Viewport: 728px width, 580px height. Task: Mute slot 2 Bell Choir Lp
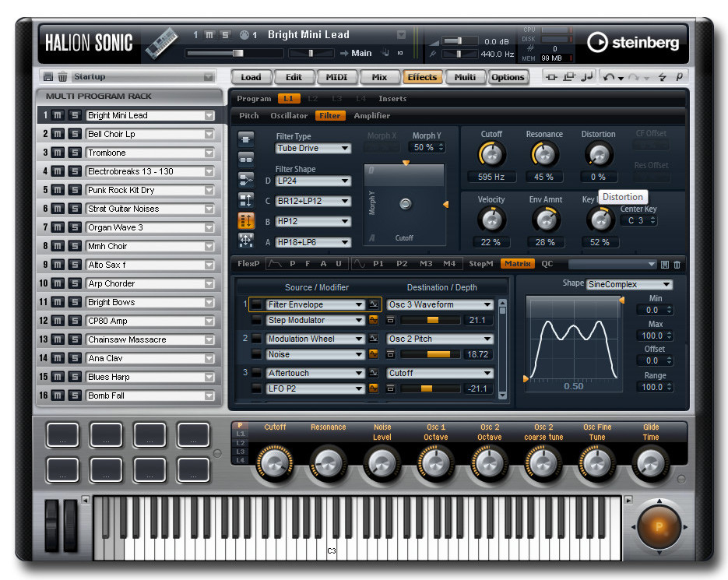coord(58,134)
